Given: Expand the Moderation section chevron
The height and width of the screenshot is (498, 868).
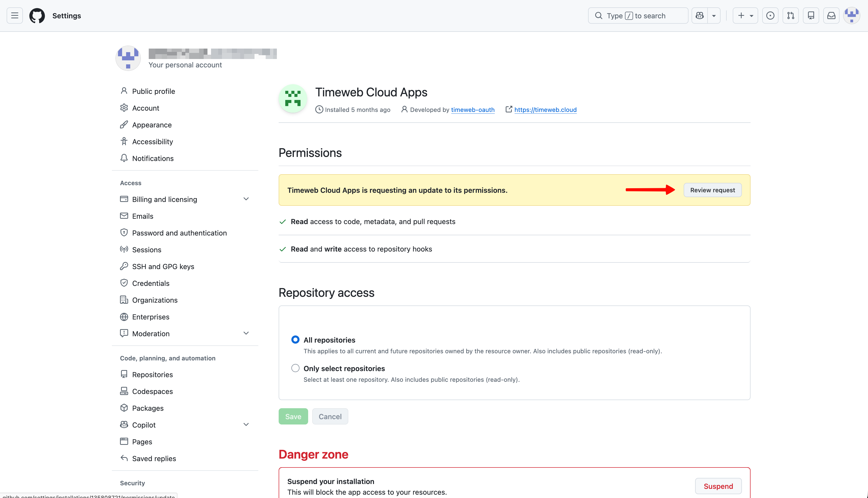Looking at the screenshot, I should 246,333.
